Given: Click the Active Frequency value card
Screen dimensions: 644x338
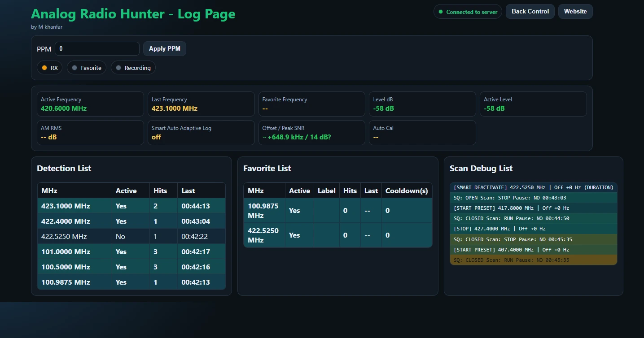Looking at the screenshot, I should coord(90,104).
